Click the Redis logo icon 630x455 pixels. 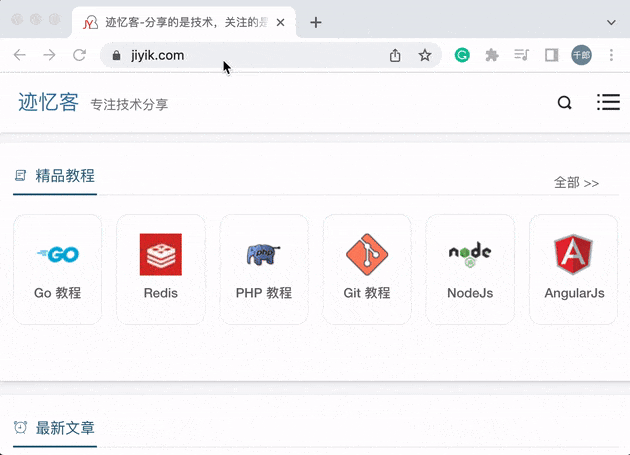161,254
